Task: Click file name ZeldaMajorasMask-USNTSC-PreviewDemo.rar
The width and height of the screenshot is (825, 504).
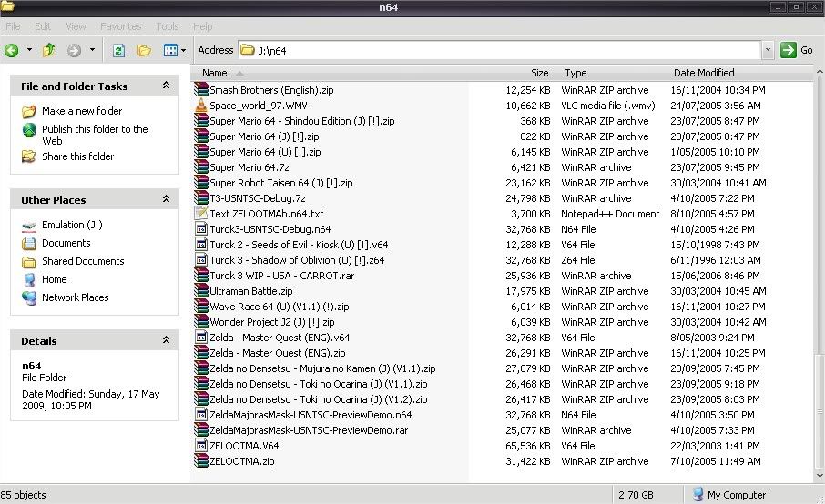Action: [309, 430]
